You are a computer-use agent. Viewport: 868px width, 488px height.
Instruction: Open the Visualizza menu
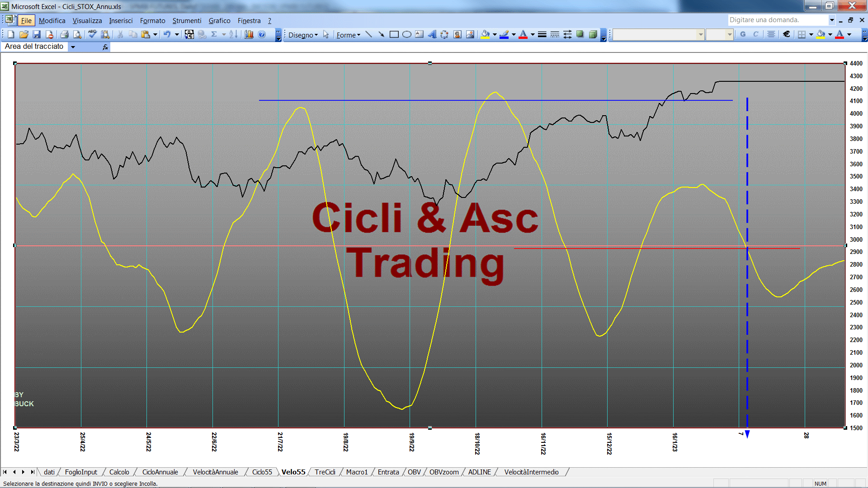(x=87, y=21)
